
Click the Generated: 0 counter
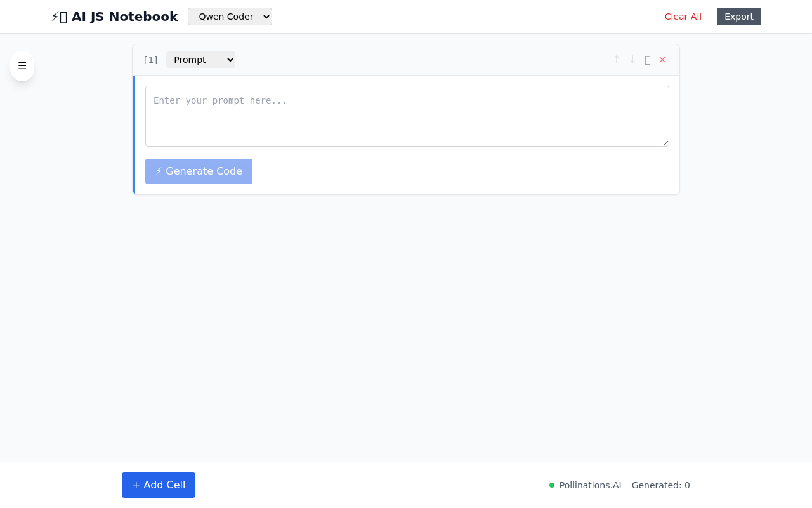660,485
